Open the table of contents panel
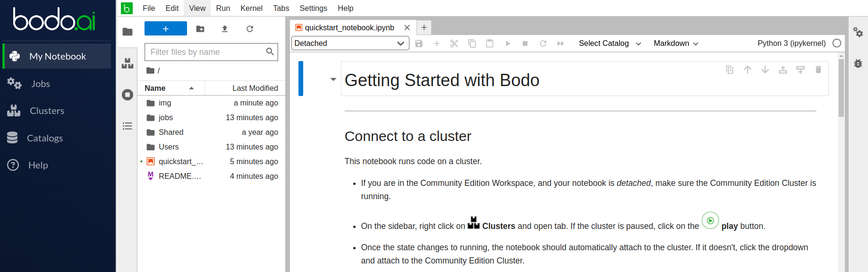Image resolution: width=868 pixels, height=272 pixels. click(x=128, y=126)
